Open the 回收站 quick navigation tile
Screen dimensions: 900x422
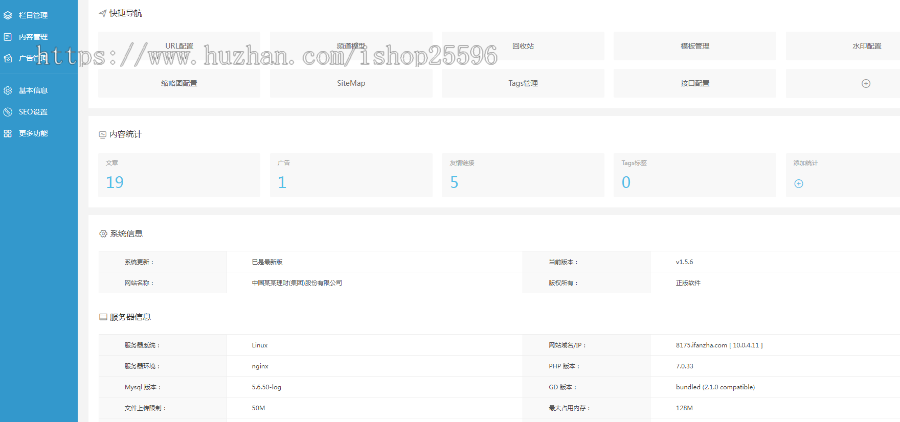523,46
